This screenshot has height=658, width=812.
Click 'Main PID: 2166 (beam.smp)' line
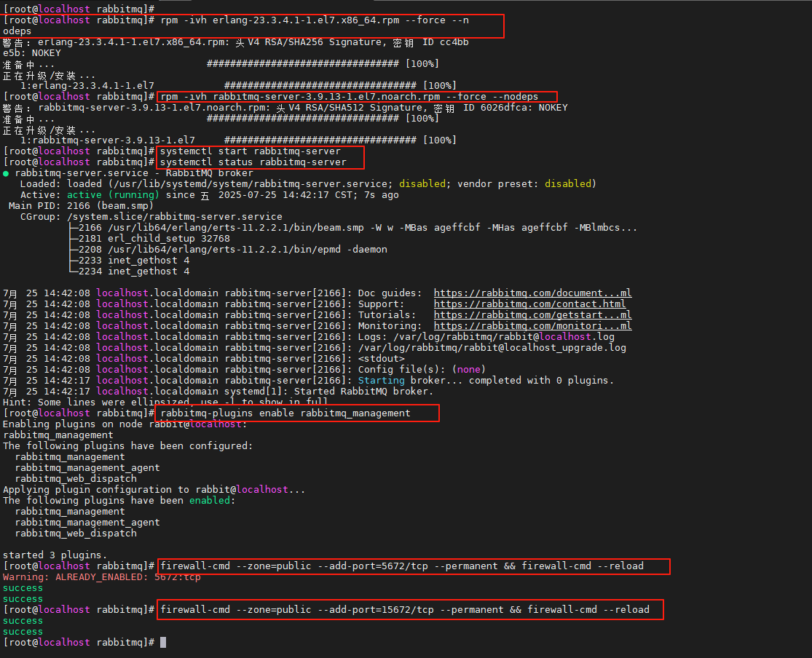[82, 205]
